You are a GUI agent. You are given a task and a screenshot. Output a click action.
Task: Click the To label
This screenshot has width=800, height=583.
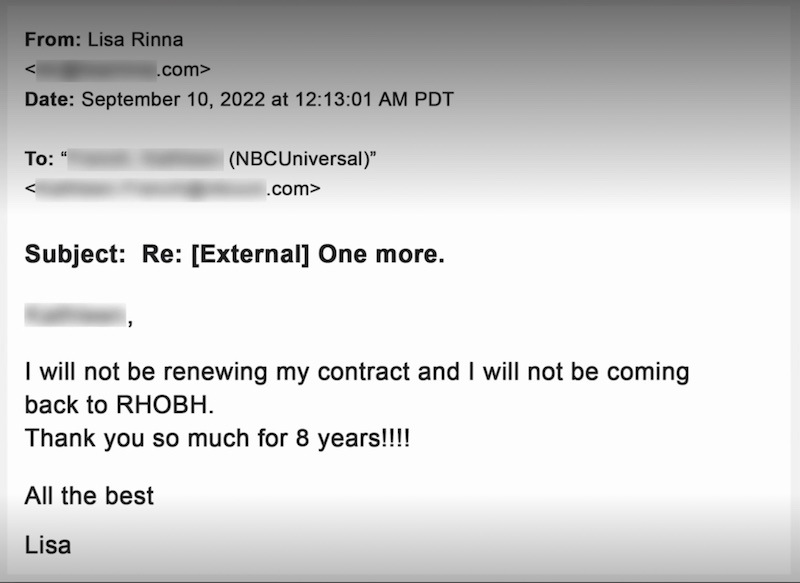point(39,159)
